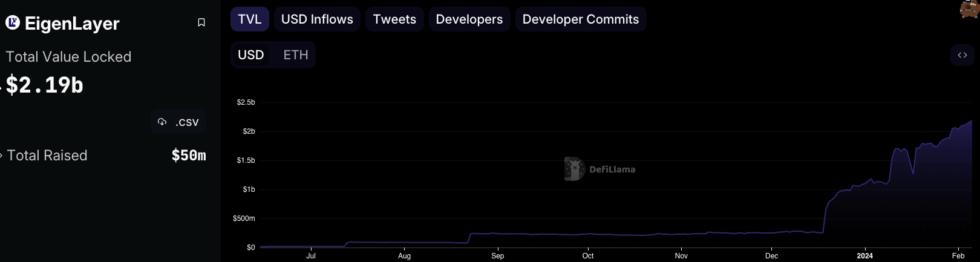Click the $2b y-axis label
The image size is (980, 262).
249,131
